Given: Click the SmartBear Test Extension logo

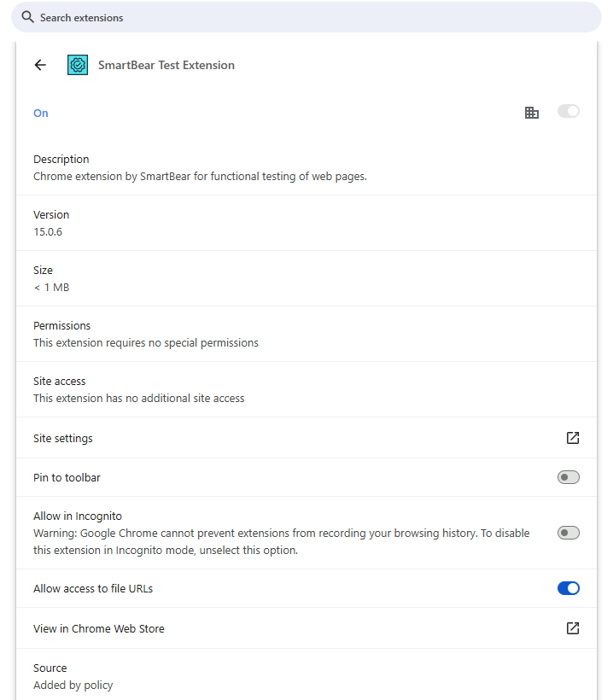Looking at the screenshot, I should point(78,65).
